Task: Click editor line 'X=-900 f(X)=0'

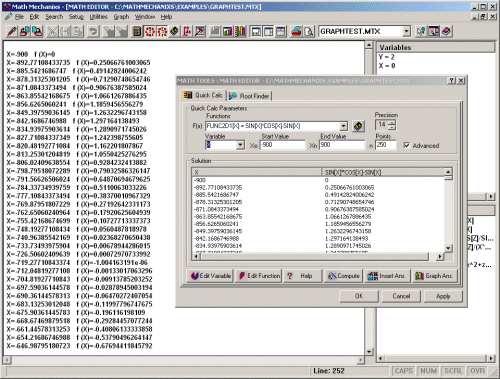Action: point(31,54)
